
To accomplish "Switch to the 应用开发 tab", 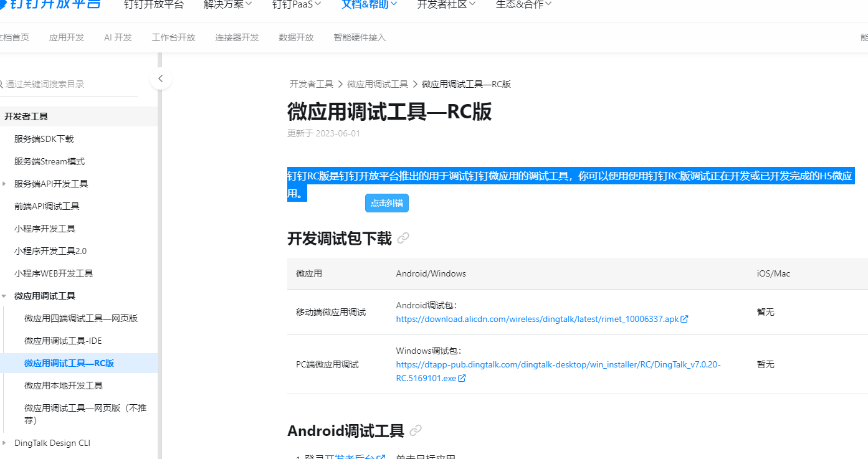I will pos(67,37).
